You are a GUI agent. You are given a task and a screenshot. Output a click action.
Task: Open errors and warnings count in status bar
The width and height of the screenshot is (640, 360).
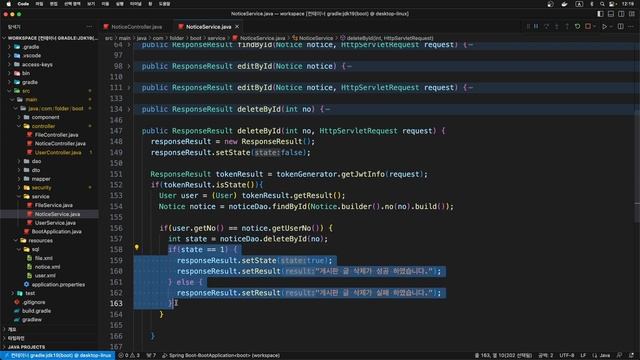[129, 356]
